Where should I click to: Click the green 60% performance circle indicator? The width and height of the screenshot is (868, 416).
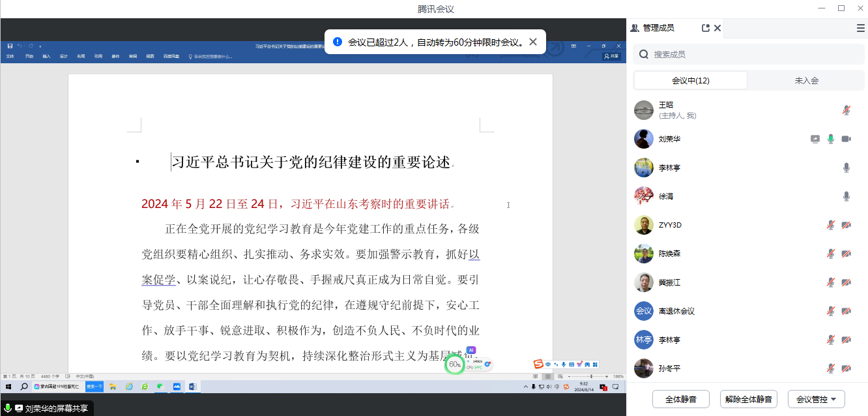(x=454, y=364)
